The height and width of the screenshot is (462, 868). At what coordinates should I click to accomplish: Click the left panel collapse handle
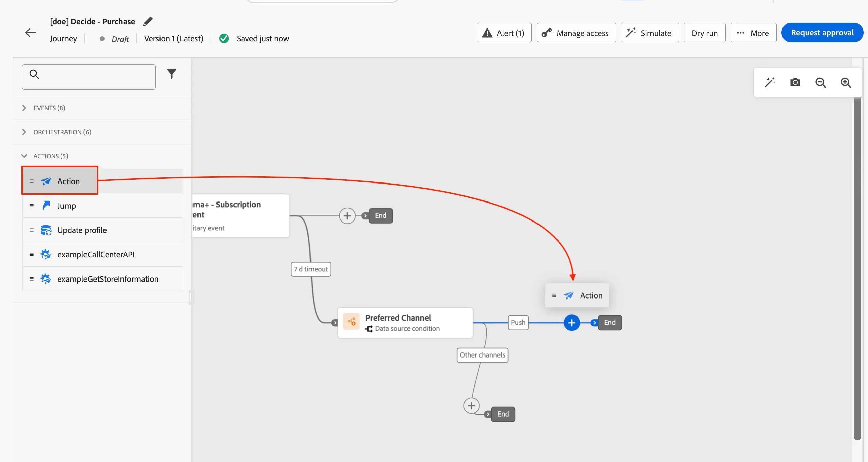click(x=191, y=297)
